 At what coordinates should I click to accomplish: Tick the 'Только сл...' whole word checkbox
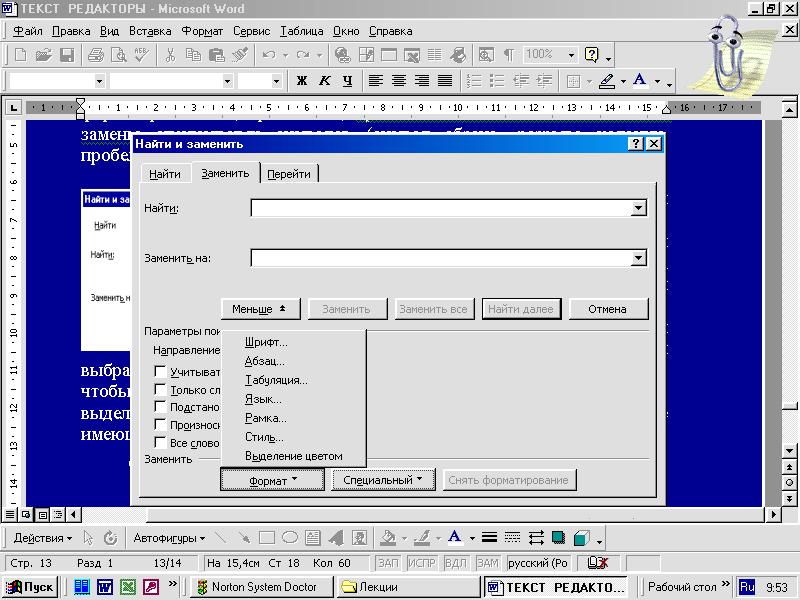point(160,390)
